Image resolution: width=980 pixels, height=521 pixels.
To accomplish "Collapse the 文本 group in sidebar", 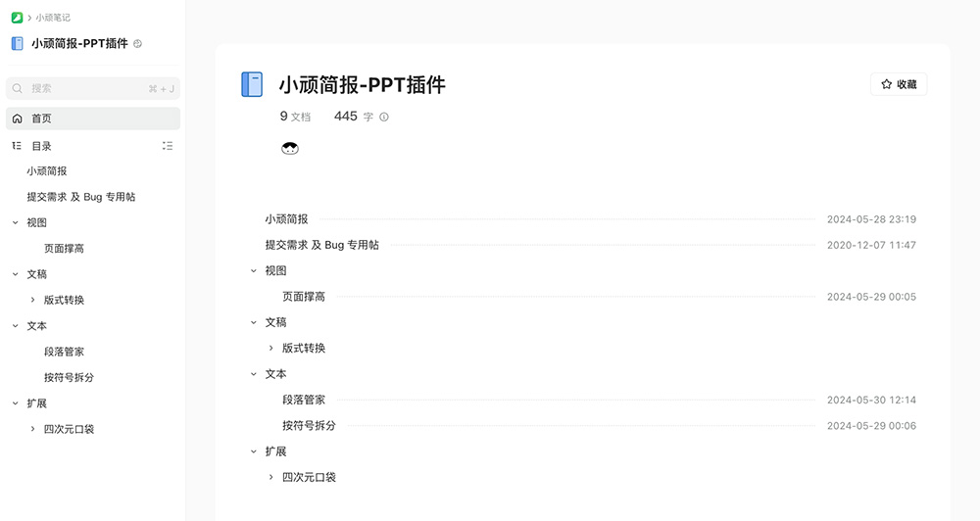I will tap(15, 326).
